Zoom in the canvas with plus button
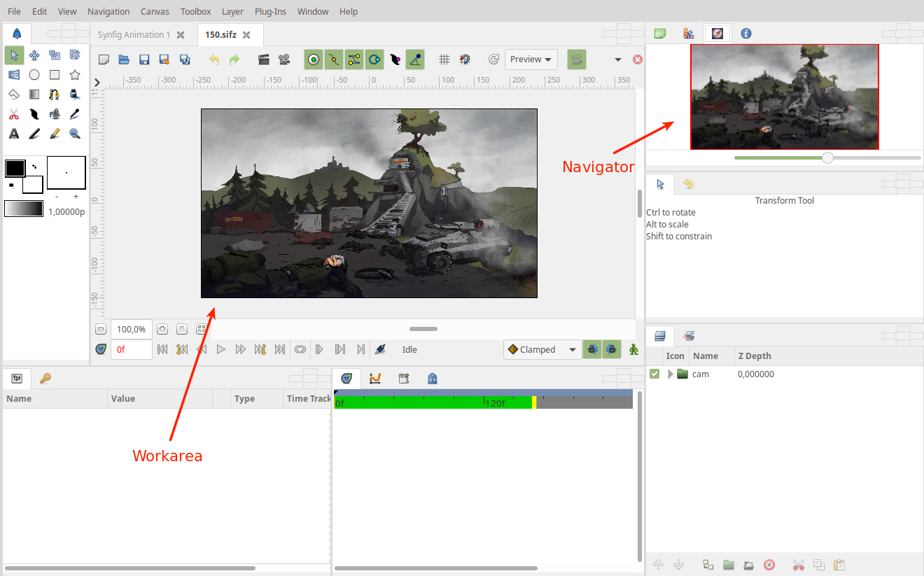Screen dimensions: 924x576 162,329
